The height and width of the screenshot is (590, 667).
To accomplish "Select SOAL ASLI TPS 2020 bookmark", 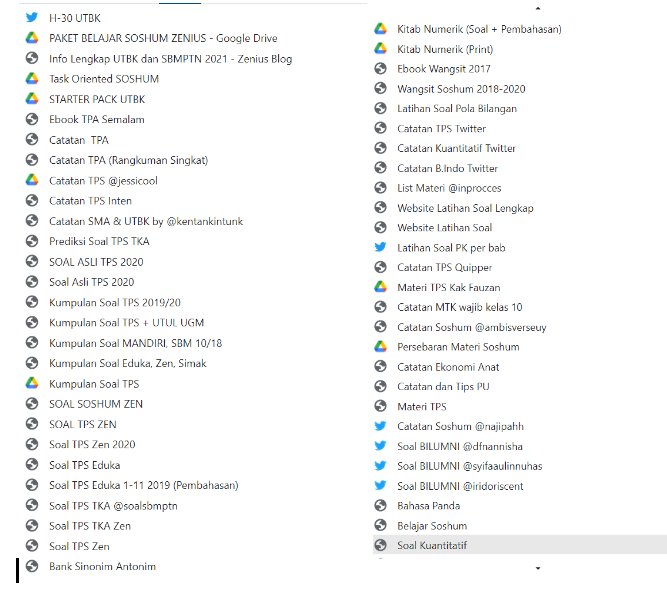I will click(96, 262).
